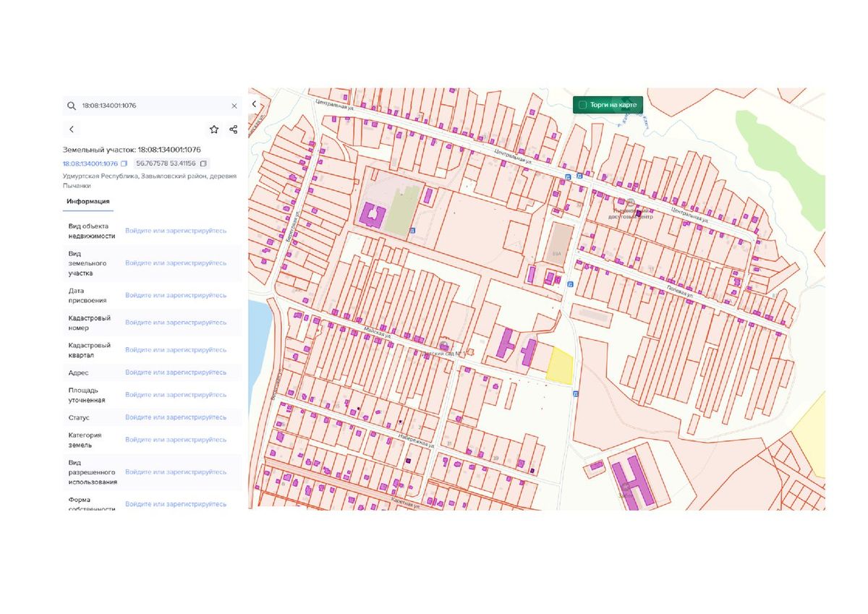Copy cadastral number 18:08:134001:1076 with the copy icon
868x614 pixels.
tap(124, 163)
